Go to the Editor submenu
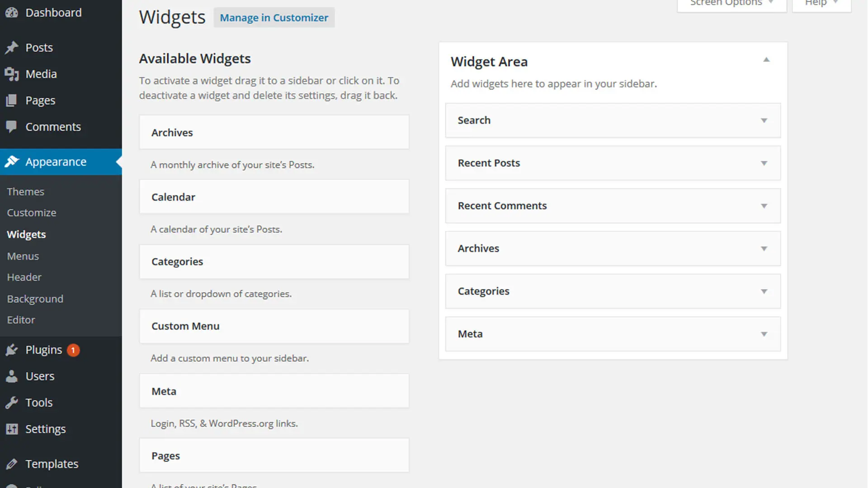Screen dimensions: 868x488 tap(21, 320)
